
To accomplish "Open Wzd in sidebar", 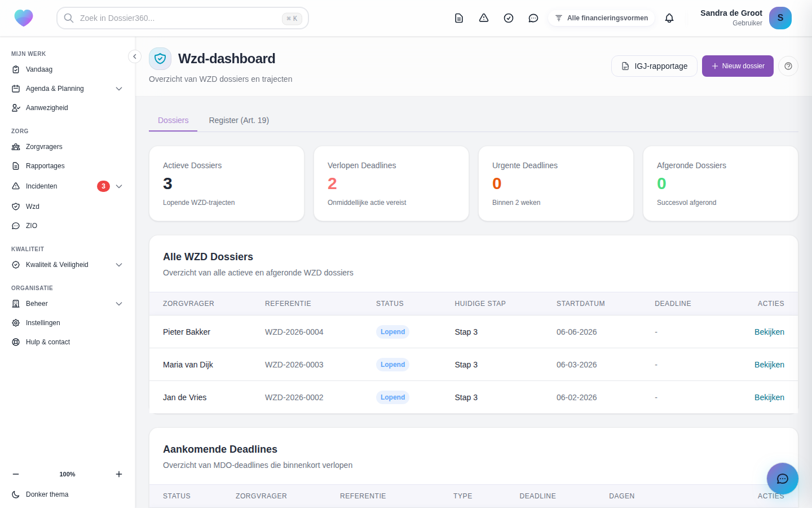I will click(x=68, y=207).
